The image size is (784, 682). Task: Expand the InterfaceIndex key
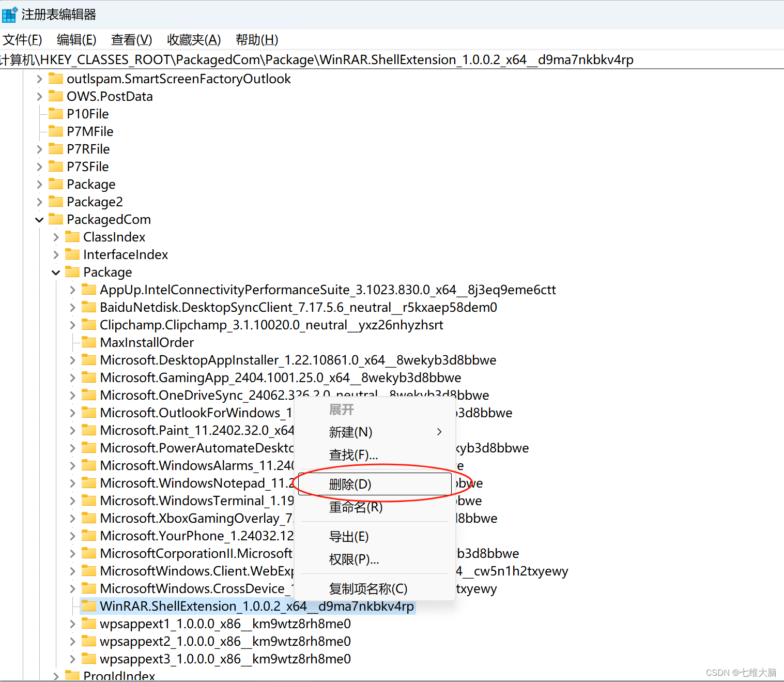[x=56, y=255]
